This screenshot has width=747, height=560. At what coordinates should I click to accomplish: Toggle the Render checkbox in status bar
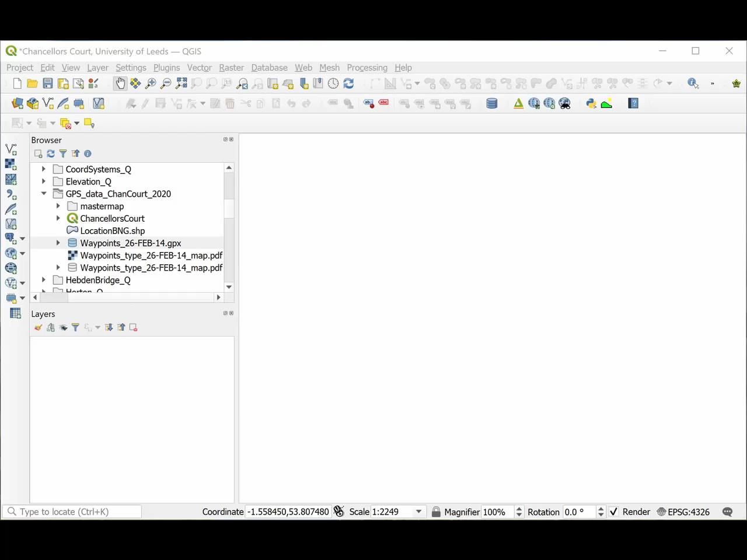613,512
